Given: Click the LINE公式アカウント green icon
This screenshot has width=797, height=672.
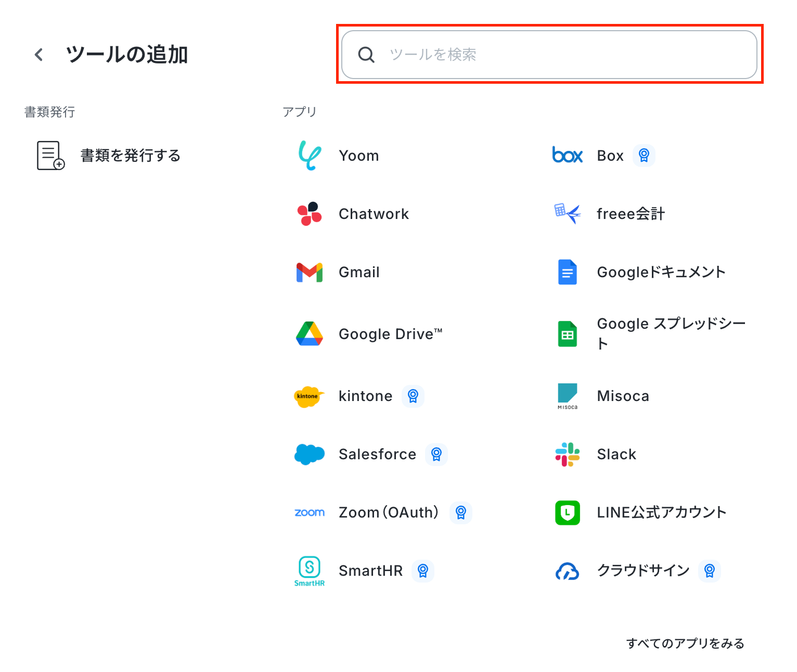Looking at the screenshot, I should [568, 512].
